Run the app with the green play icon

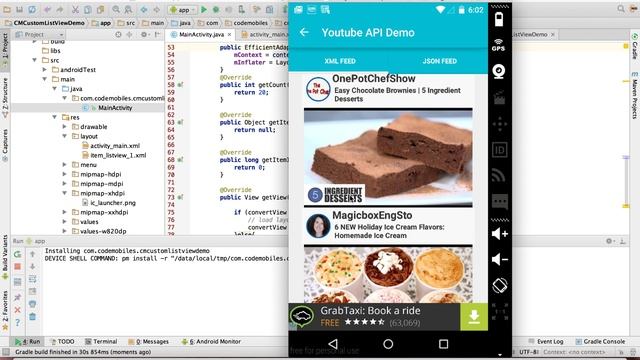click(x=204, y=9)
